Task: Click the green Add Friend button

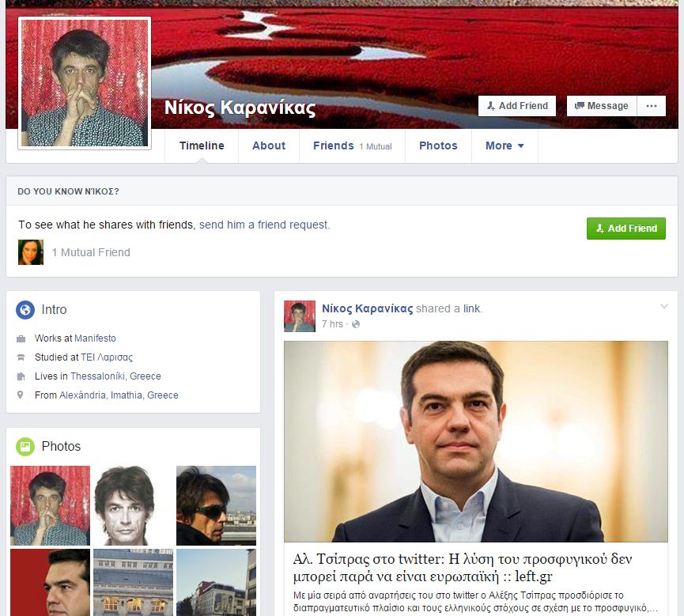Action: (626, 229)
